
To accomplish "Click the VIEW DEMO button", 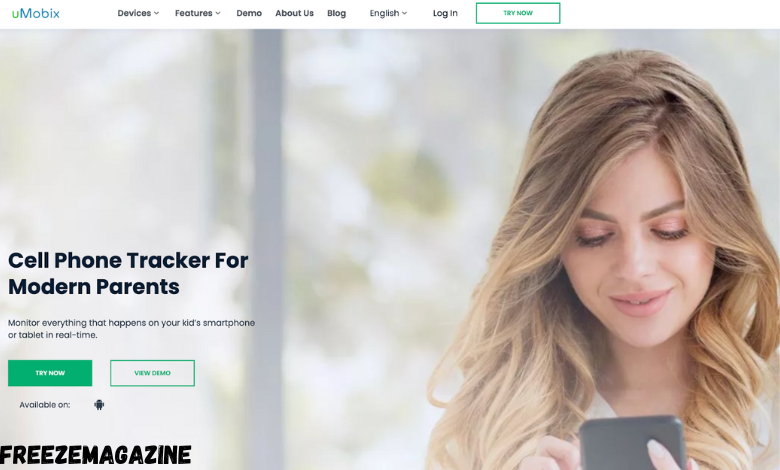I will pos(152,373).
